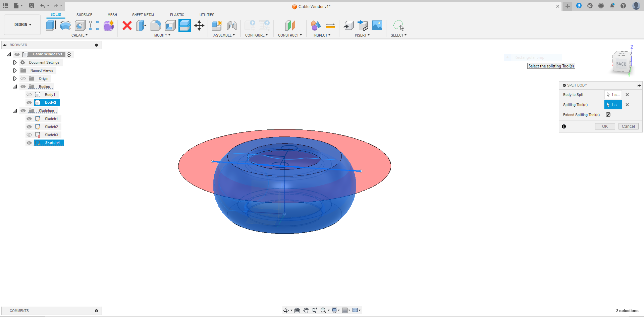Viewport: 644px width, 317px height.
Task: Open the CONSTRUCT dropdown menu
Action: tap(290, 35)
